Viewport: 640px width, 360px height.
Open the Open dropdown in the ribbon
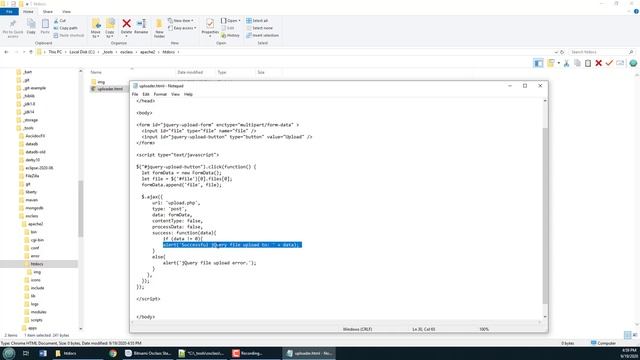coord(231,20)
